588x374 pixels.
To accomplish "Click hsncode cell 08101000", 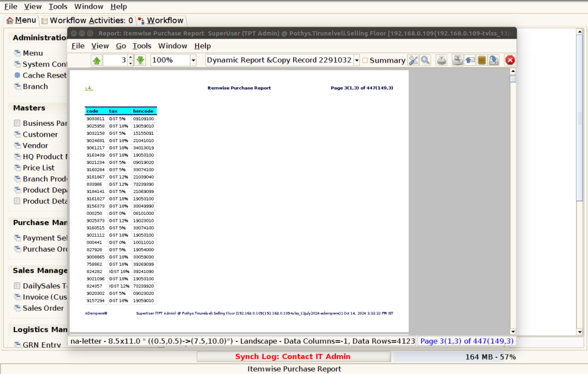I will pos(144,213).
